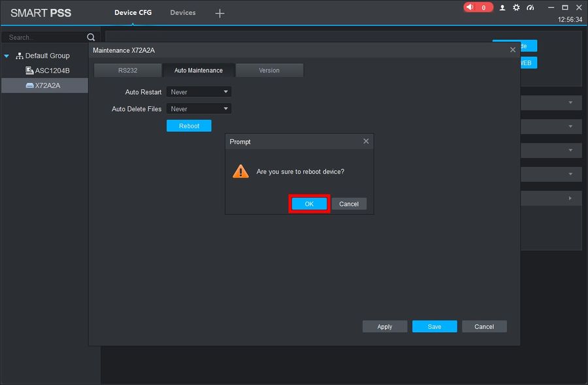Cancel the reboot prompt
The height and width of the screenshot is (385, 588).
click(349, 204)
